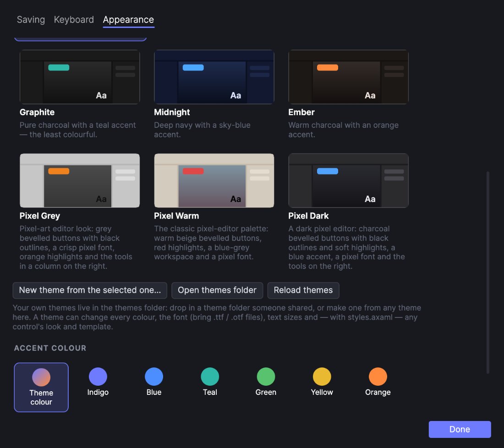Click the 'A dark pixel editor' description
504x448 pixels.
pyautogui.click(x=346, y=247)
